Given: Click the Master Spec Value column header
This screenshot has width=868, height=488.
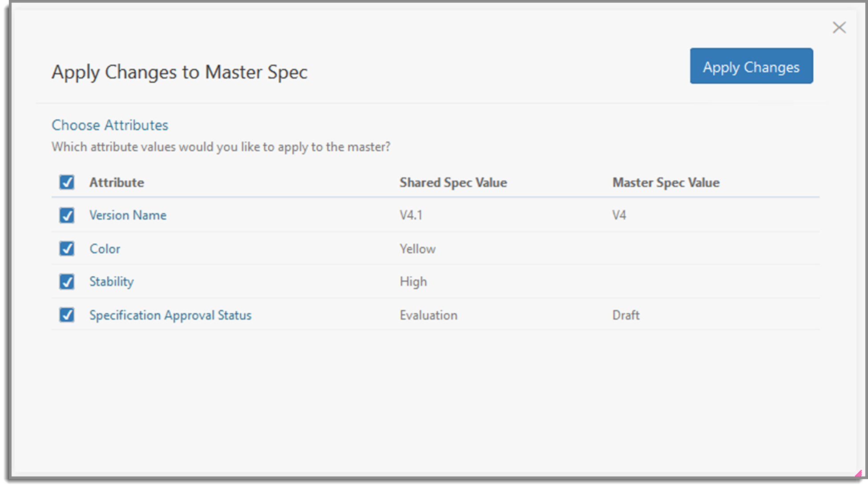Looking at the screenshot, I should click(666, 182).
